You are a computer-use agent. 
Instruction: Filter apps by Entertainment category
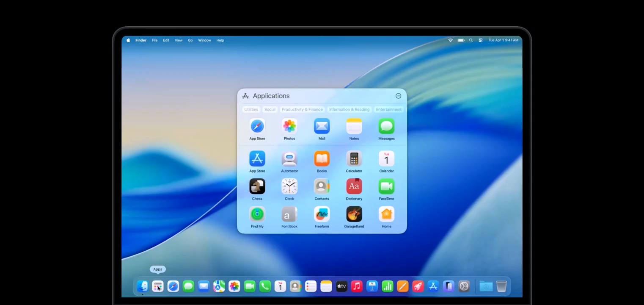pos(388,109)
